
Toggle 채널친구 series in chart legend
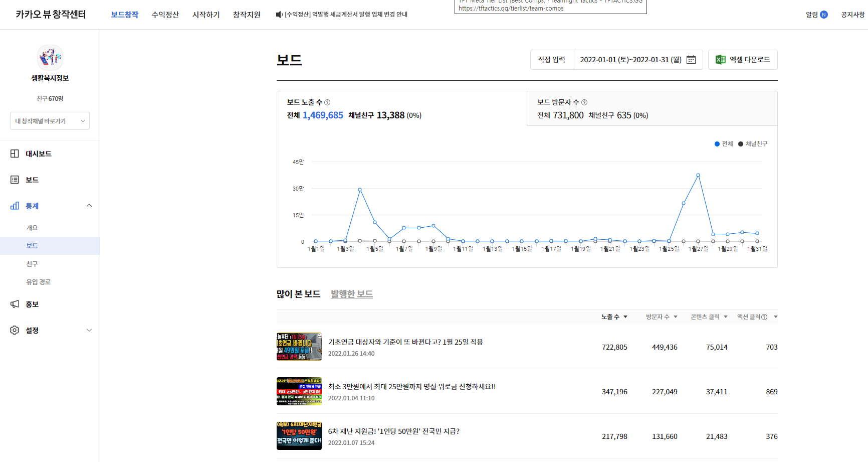[x=753, y=144]
